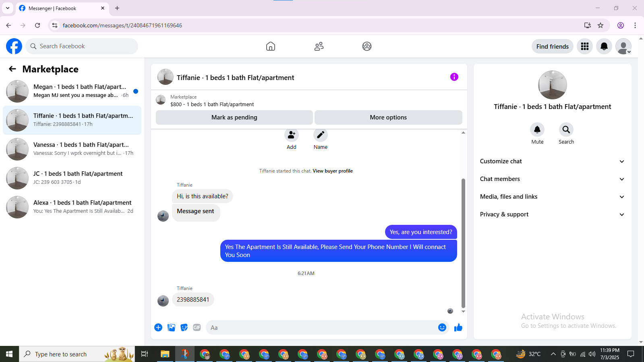The image size is (644, 362).
Task: Click Tiffanie's large profile thumbnail in sidebar
Action: pyautogui.click(x=552, y=85)
